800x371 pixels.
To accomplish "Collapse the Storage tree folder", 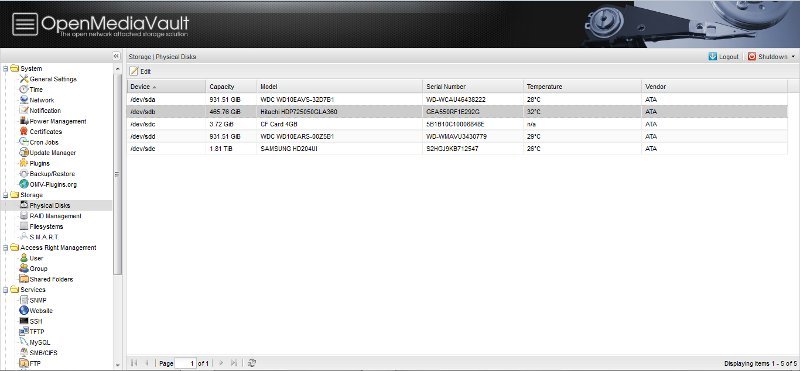I will tap(5, 194).
